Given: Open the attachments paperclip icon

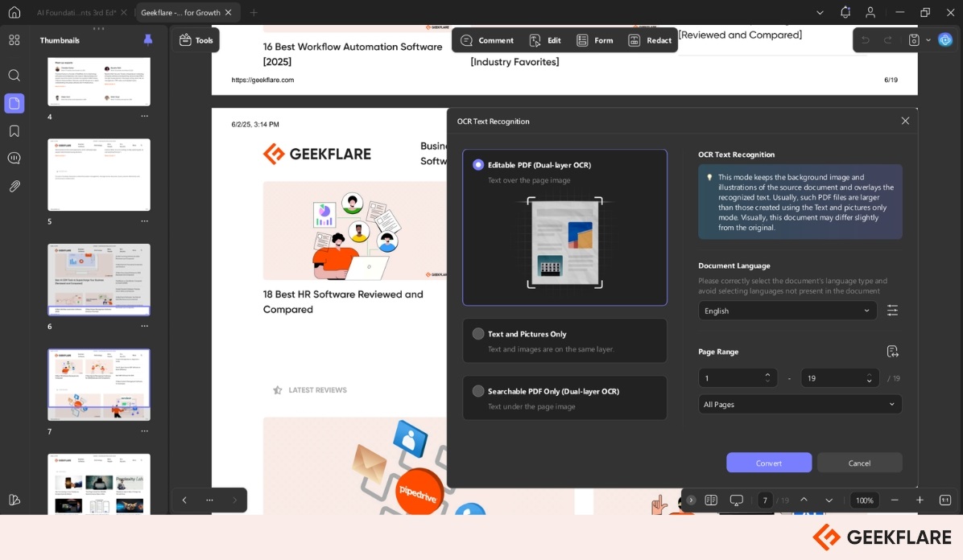Looking at the screenshot, I should 14,186.
